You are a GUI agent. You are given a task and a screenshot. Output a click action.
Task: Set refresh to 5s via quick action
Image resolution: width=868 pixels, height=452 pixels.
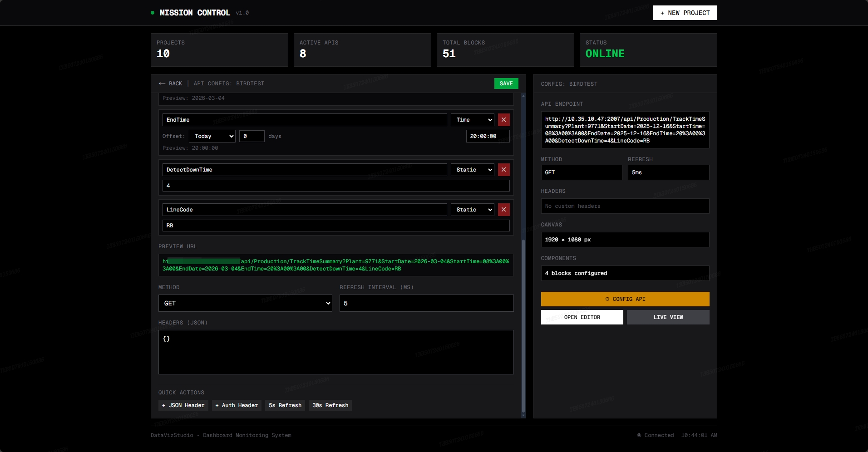[285, 405]
